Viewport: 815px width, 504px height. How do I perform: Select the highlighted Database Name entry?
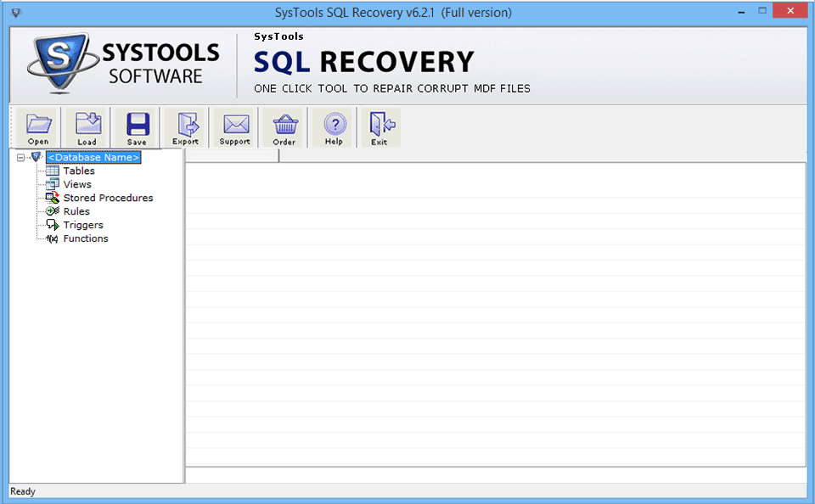tap(93, 157)
